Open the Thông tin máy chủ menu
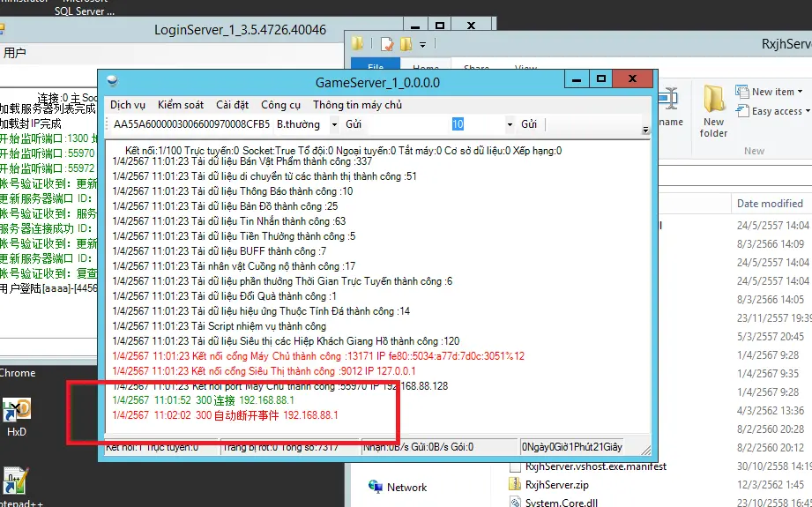The height and width of the screenshot is (507, 812). coord(357,105)
